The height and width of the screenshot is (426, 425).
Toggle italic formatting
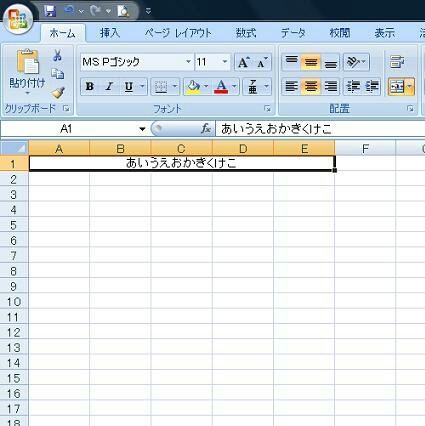(x=109, y=87)
